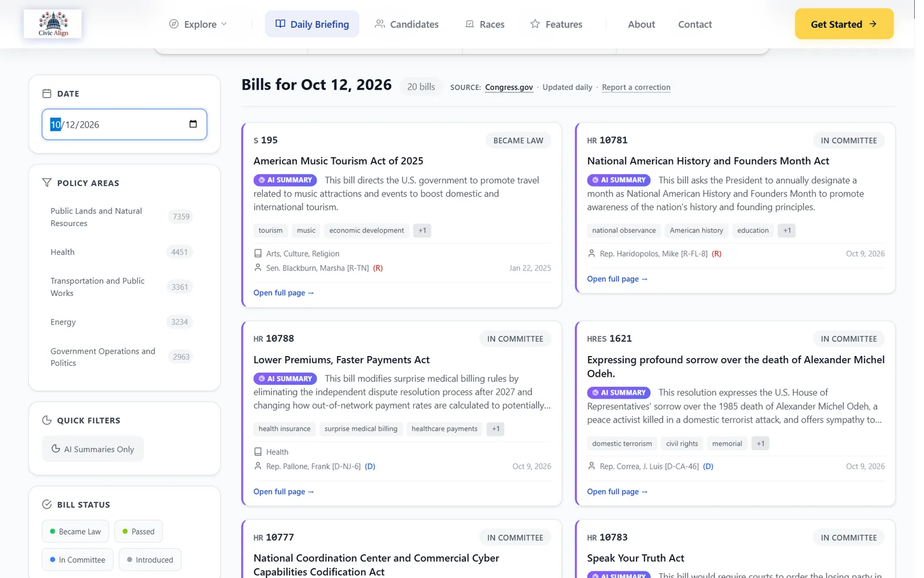Screen dimensions: 924x578
Task: Click the Get Started button
Action: point(844,24)
